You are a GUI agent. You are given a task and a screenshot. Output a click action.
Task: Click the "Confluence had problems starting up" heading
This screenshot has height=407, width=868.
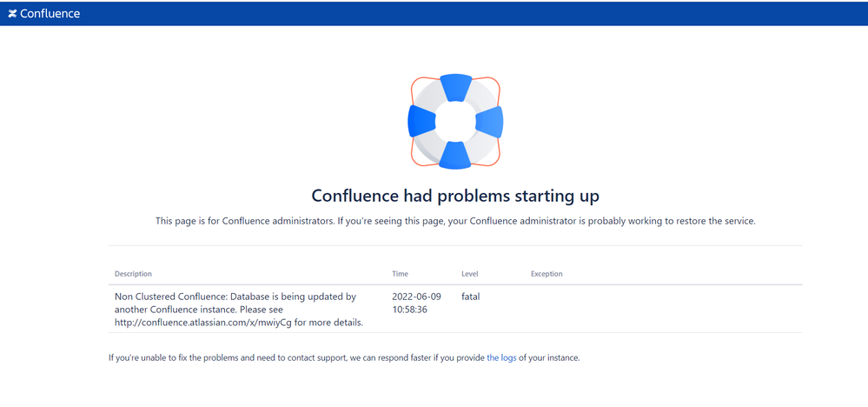[x=455, y=196]
